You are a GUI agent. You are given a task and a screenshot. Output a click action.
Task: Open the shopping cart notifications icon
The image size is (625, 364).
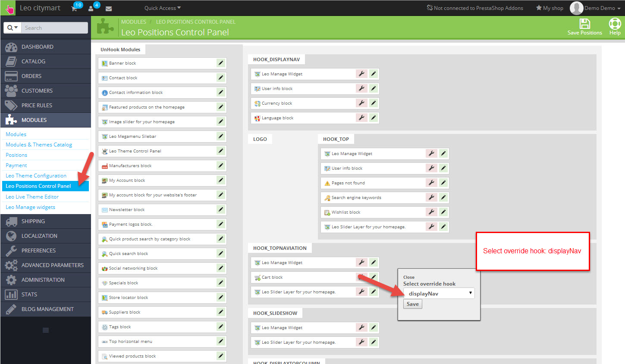click(x=74, y=8)
